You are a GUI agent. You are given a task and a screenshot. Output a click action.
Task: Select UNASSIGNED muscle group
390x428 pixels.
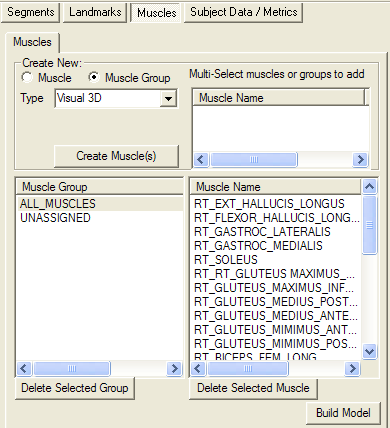[100, 218]
